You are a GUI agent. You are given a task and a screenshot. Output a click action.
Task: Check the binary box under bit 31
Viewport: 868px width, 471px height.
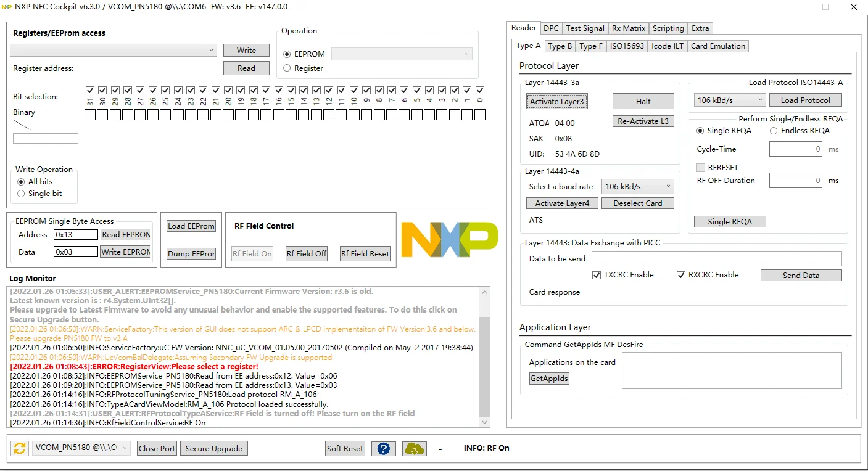coord(90,115)
